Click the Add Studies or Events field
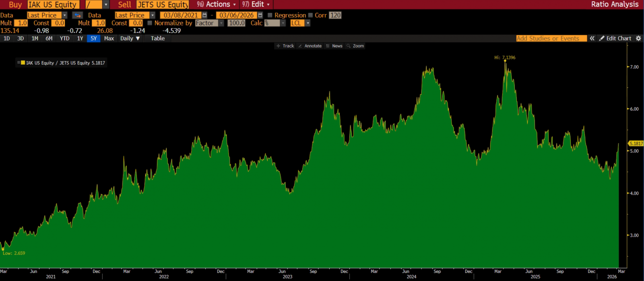This screenshot has width=644, height=281. [551, 38]
